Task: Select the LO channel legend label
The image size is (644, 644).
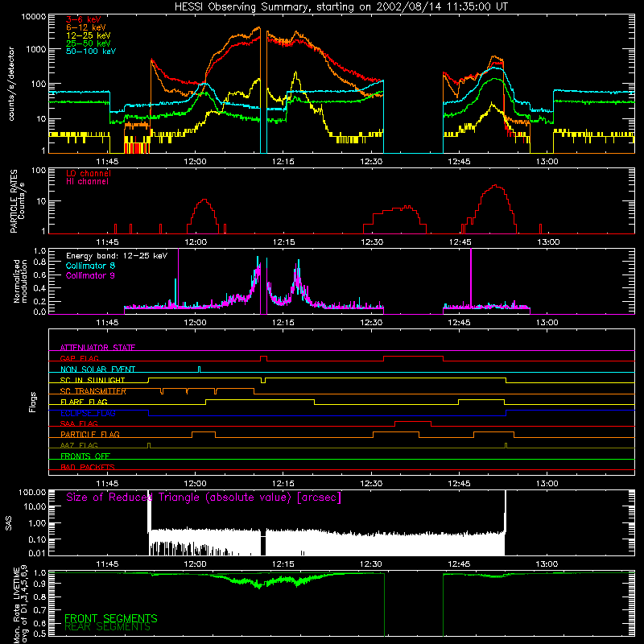Action: point(89,173)
